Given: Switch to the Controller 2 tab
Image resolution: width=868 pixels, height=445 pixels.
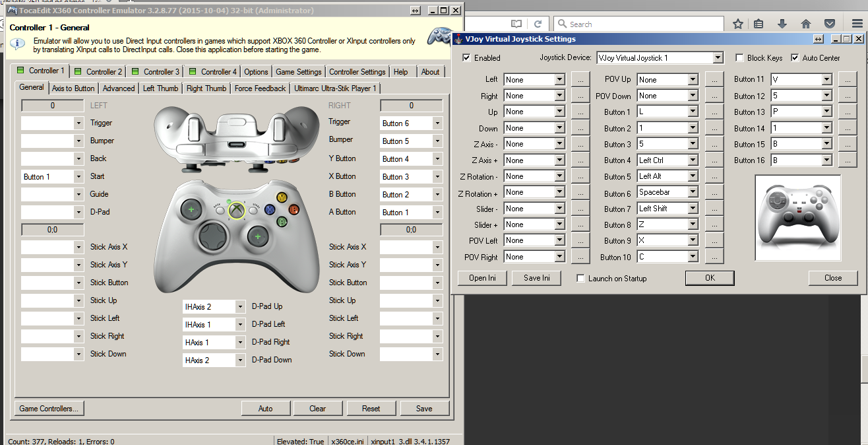Looking at the screenshot, I should pos(98,71).
